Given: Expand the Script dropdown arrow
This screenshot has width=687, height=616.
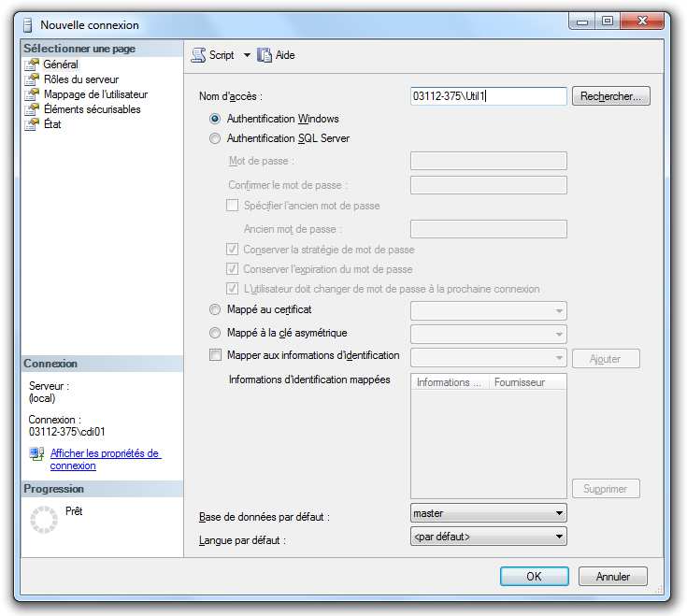Looking at the screenshot, I should [x=247, y=55].
